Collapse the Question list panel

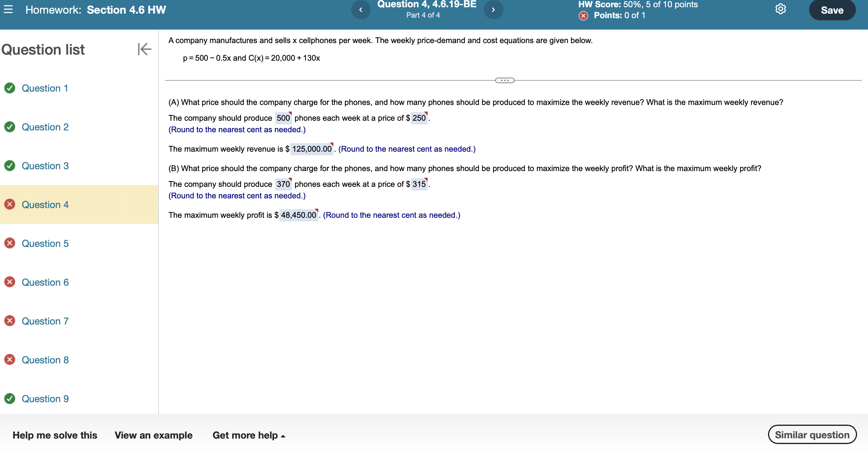145,49
